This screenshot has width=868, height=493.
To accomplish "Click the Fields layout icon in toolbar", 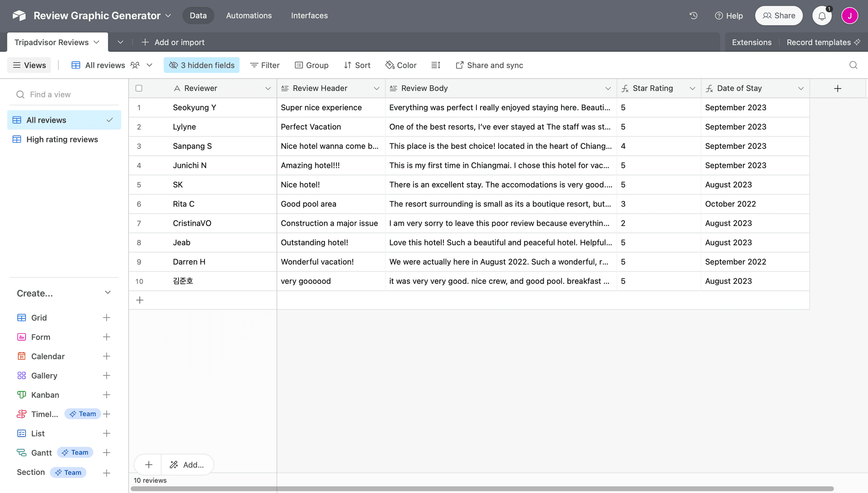I will pyautogui.click(x=436, y=65).
